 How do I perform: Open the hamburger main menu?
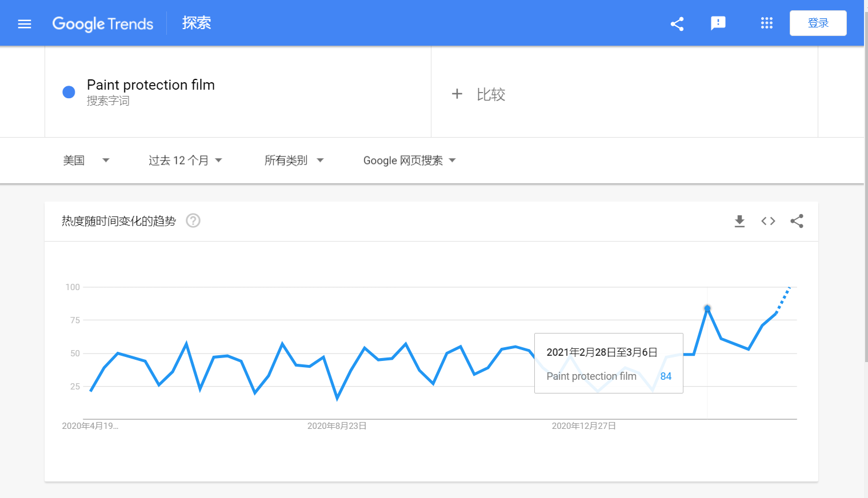(x=25, y=24)
